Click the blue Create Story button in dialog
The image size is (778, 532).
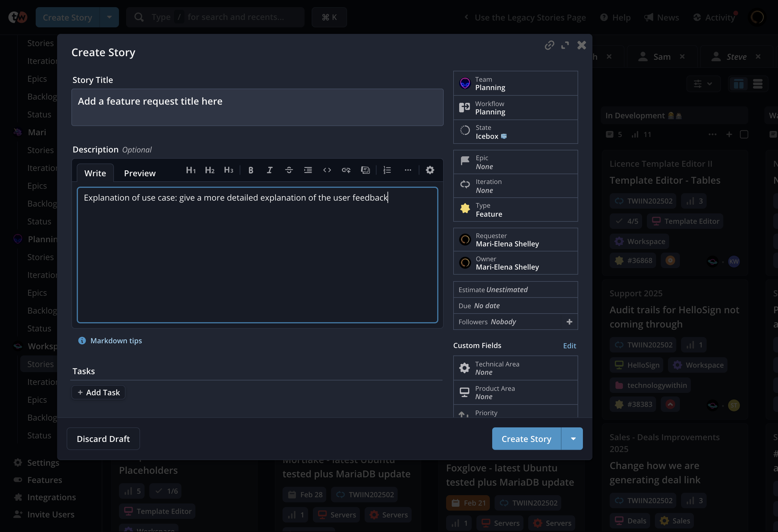pyautogui.click(x=526, y=439)
